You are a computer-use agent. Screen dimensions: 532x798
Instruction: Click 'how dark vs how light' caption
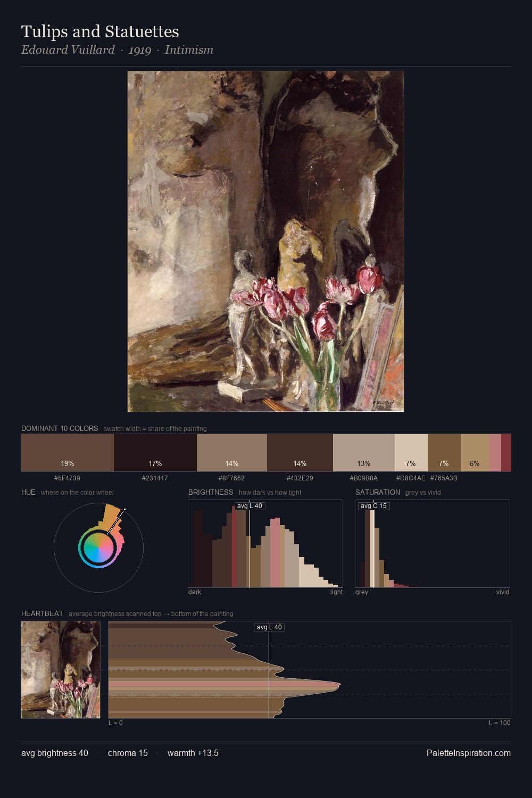[x=270, y=493]
